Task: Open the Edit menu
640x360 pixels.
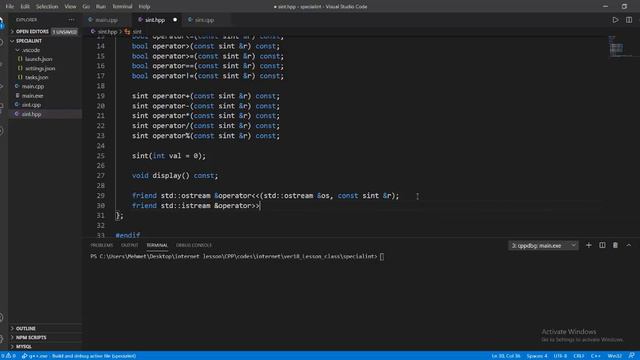Action: (x=25, y=7)
